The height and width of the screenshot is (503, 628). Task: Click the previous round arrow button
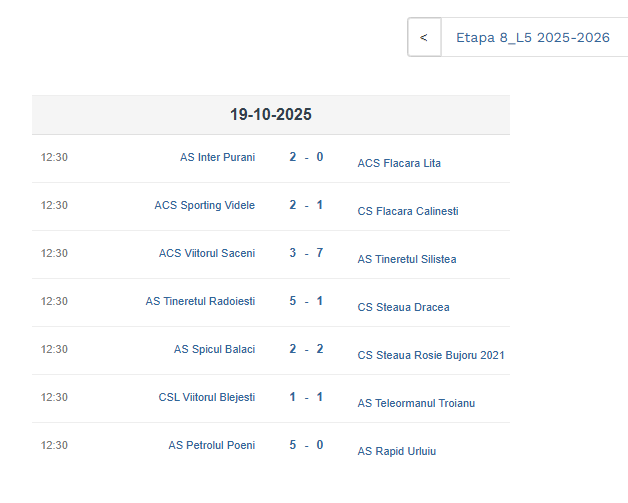424,38
